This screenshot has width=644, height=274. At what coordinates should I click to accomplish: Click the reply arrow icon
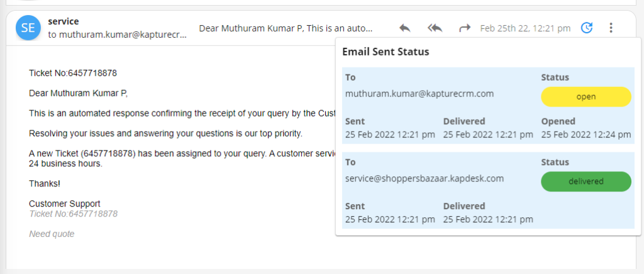point(404,28)
